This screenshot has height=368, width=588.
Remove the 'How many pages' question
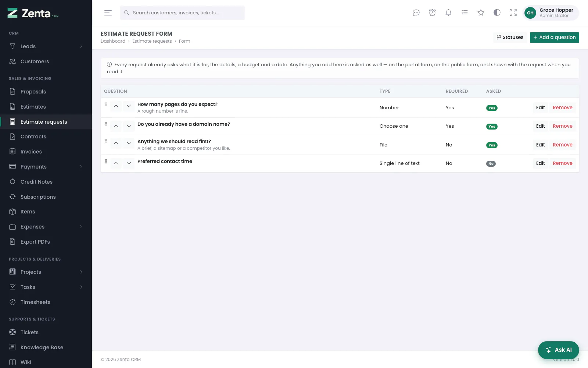coord(563,108)
